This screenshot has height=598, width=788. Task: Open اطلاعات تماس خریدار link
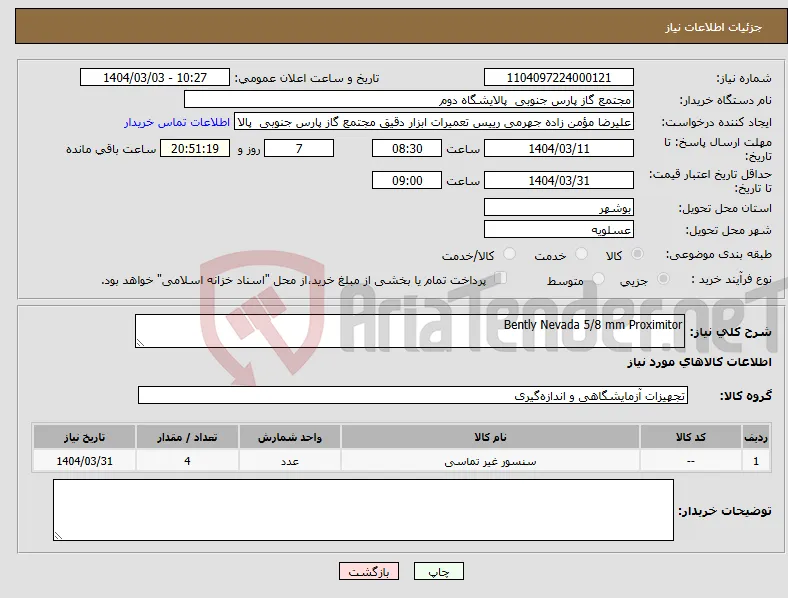click(x=177, y=122)
